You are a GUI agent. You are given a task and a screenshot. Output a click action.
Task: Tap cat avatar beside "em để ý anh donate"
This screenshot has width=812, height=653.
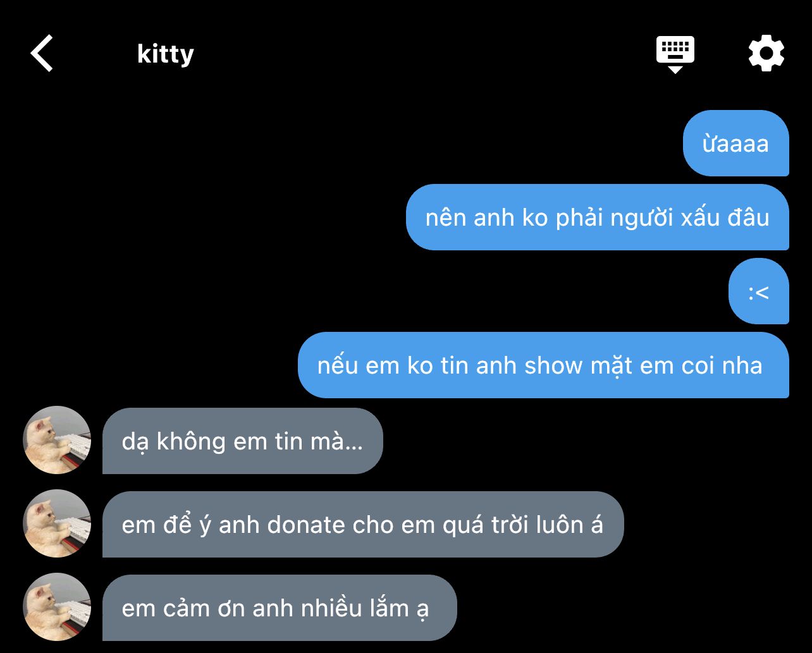(x=57, y=523)
